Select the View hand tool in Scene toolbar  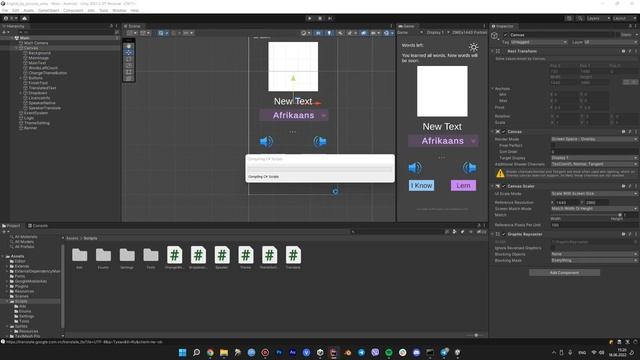click(x=129, y=46)
